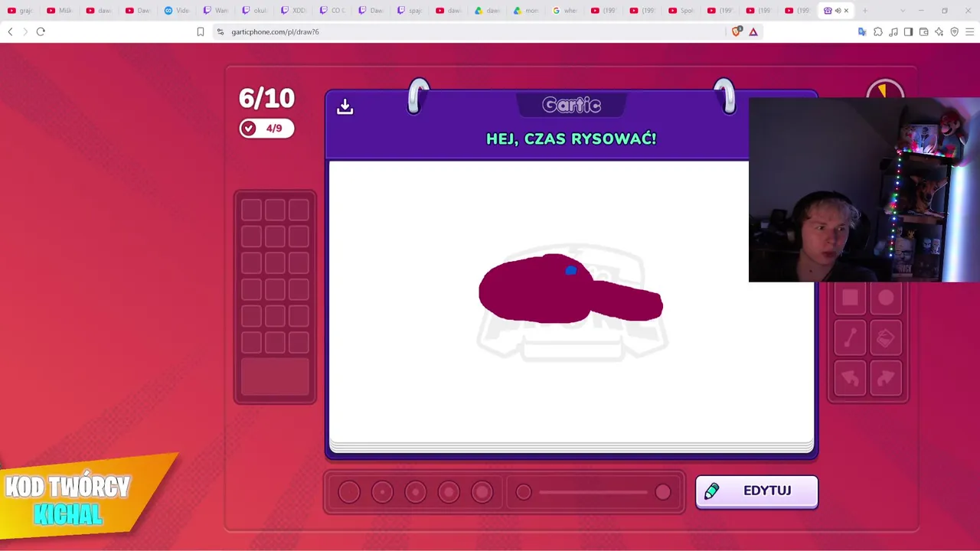980x551 pixels.
Task: Switch to the "graj" YouTube tab
Action: tap(21, 11)
